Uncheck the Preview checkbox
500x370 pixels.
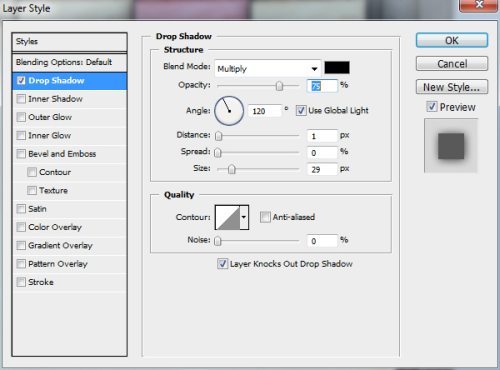432,107
